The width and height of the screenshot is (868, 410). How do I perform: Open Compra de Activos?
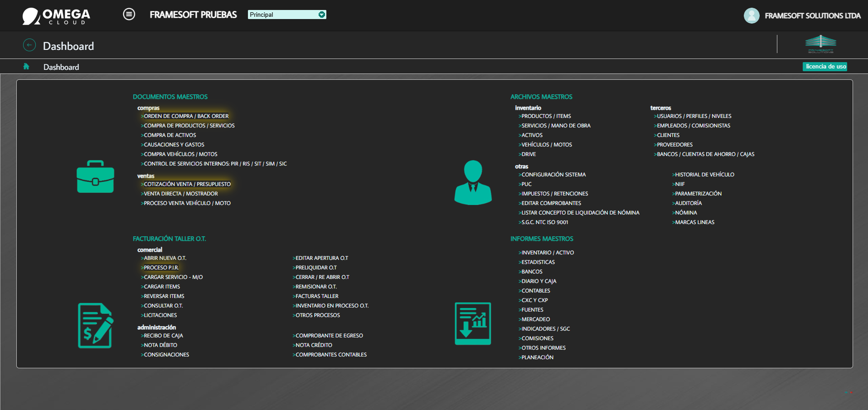click(170, 135)
